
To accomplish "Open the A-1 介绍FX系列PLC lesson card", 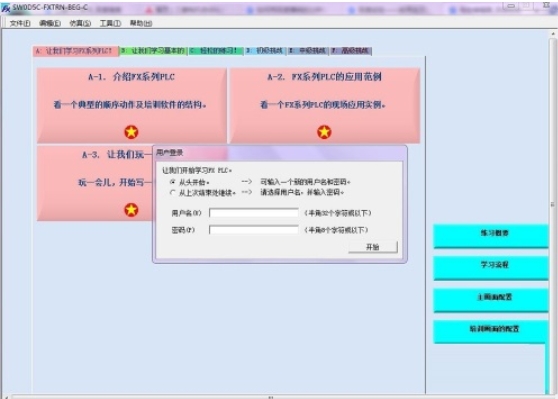I will (x=132, y=105).
